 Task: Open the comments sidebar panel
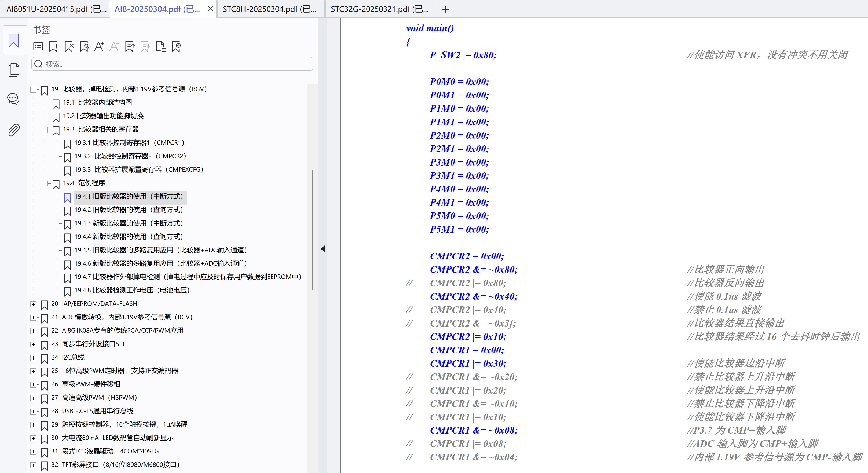[x=13, y=99]
